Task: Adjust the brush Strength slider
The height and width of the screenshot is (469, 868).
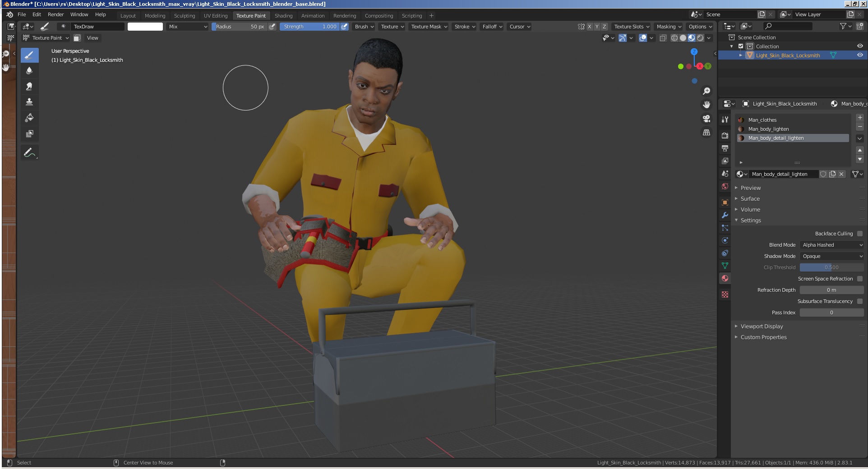Action: (x=309, y=27)
